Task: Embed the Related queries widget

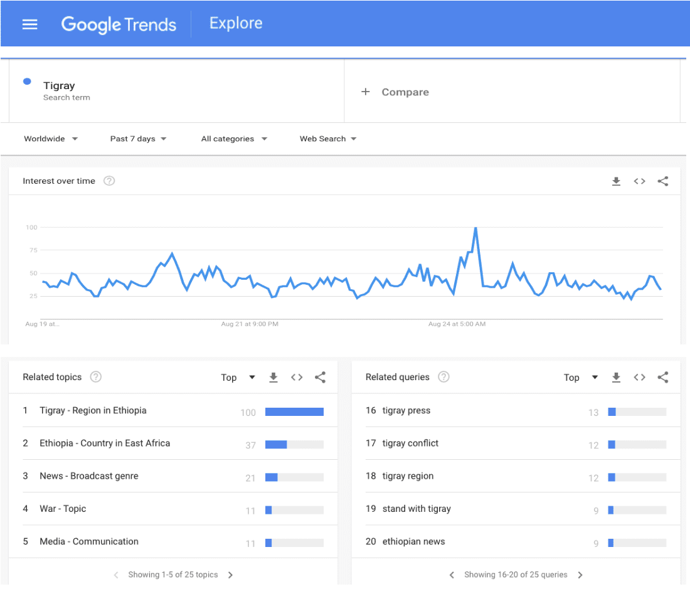Action: (x=639, y=377)
